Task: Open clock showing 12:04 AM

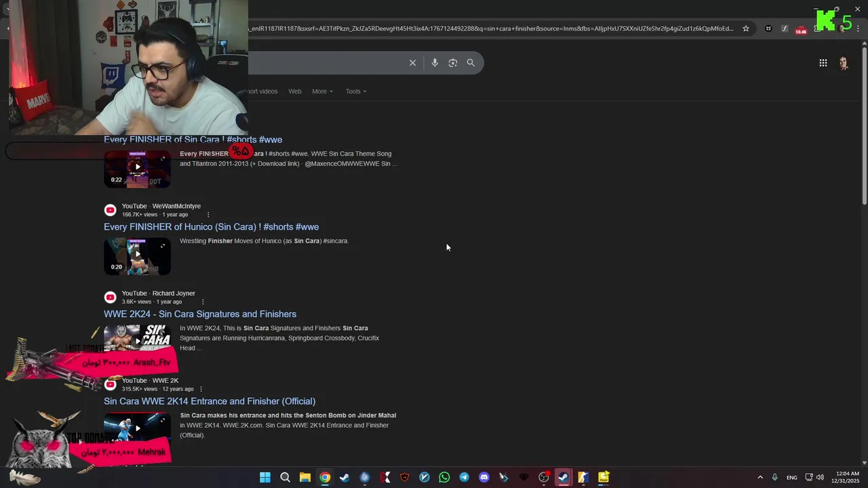Action: pyautogui.click(x=847, y=477)
